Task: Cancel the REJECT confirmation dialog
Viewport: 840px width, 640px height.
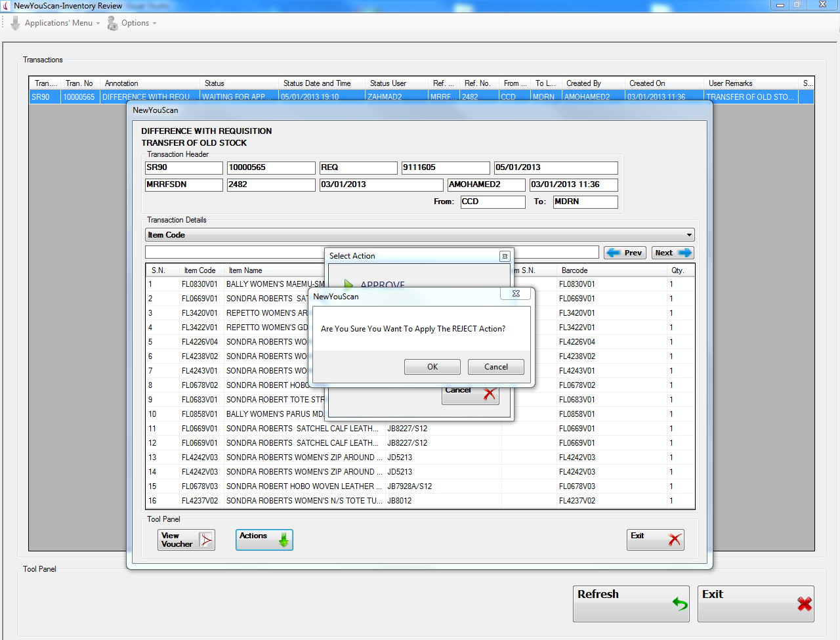Action: click(495, 367)
